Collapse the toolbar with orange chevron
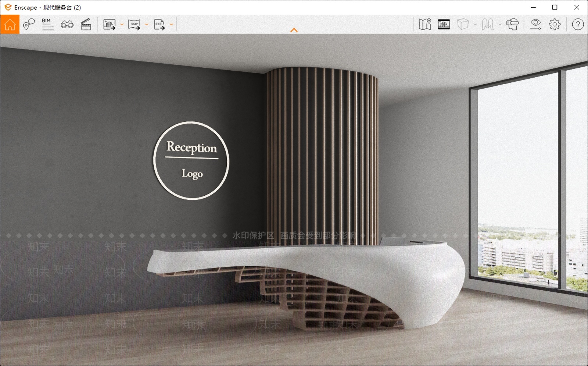This screenshot has width=588, height=366. [294, 30]
